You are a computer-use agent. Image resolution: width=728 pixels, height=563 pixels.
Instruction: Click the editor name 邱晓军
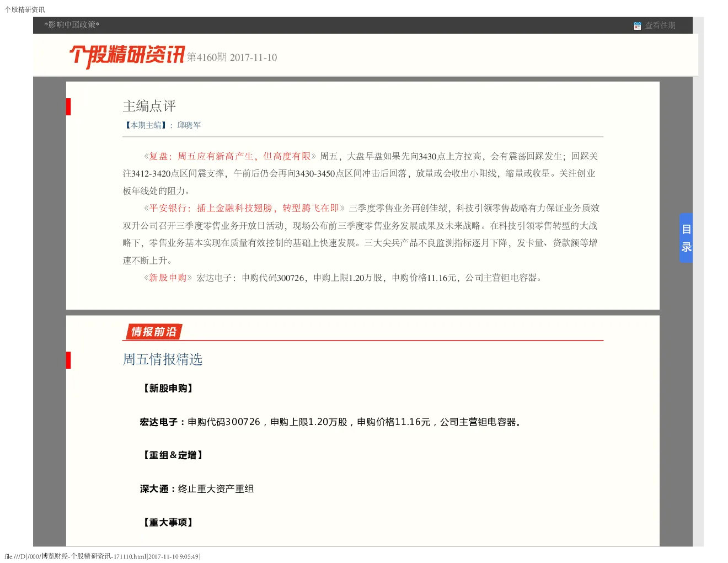pyautogui.click(x=189, y=125)
